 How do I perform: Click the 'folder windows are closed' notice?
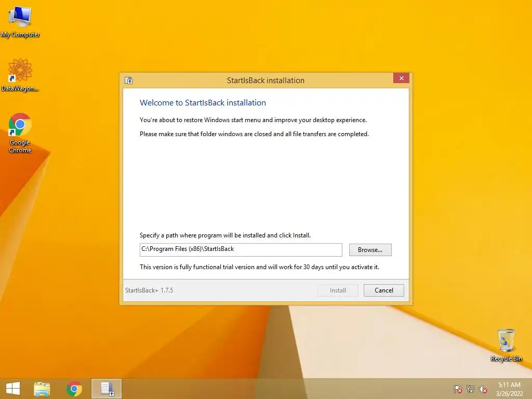pos(254,134)
